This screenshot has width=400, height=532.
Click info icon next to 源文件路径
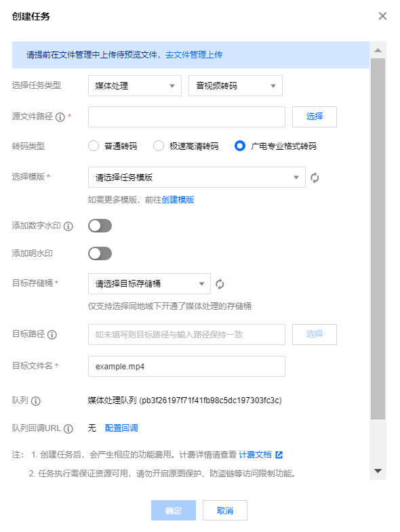[x=60, y=117]
